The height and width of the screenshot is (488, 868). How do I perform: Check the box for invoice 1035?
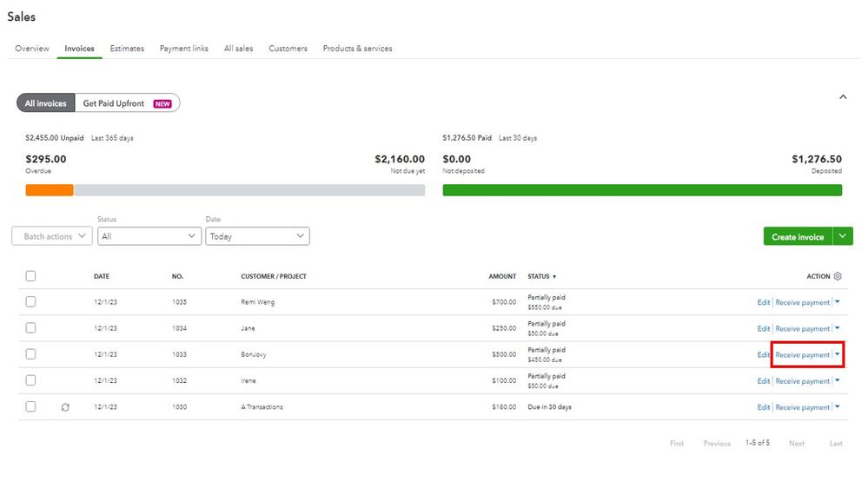(30, 301)
